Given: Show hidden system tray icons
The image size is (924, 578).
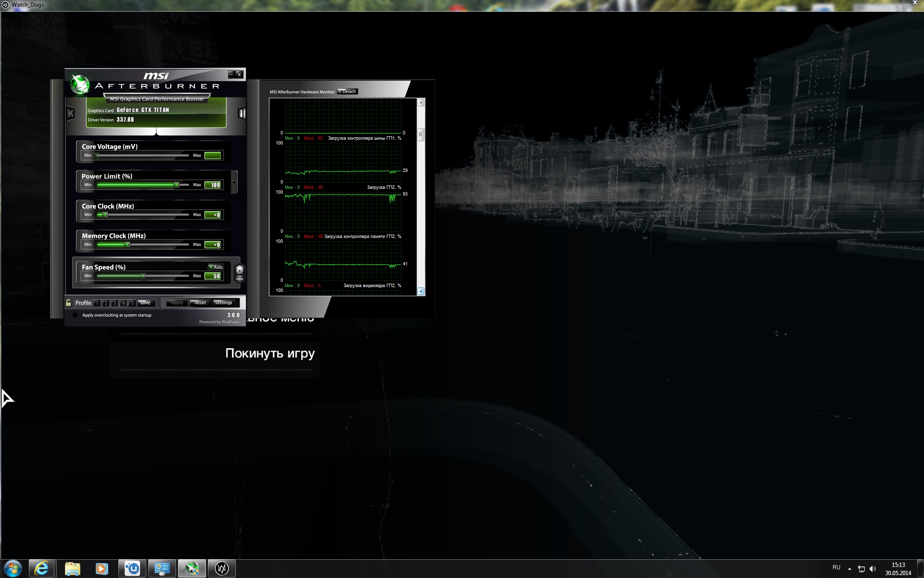Looking at the screenshot, I should coord(849,569).
